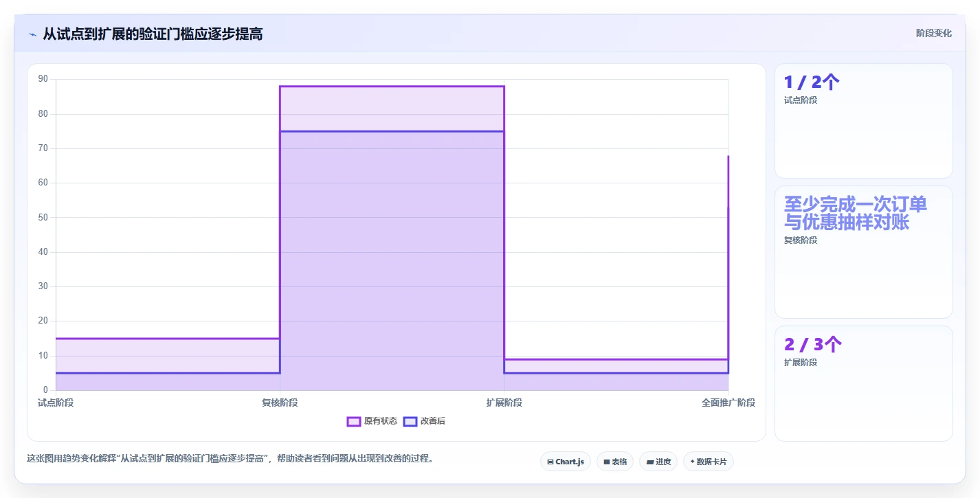Toggle the 改善后 legend entry

[x=424, y=421]
